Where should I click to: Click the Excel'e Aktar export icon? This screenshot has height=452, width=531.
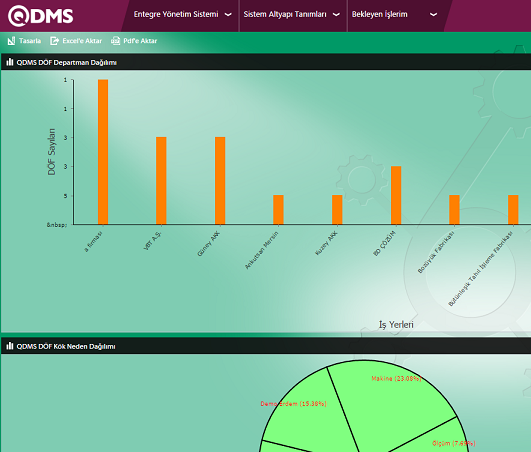(54, 41)
